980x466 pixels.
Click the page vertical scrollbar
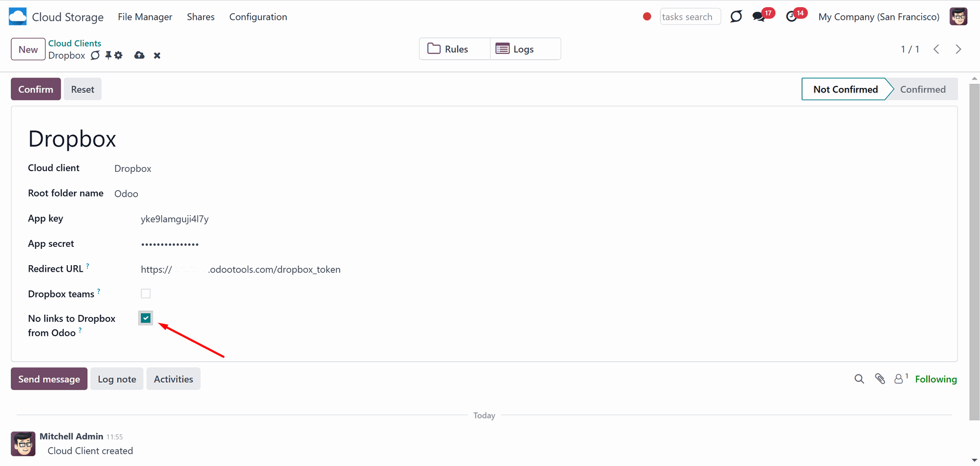coord(974,251)
